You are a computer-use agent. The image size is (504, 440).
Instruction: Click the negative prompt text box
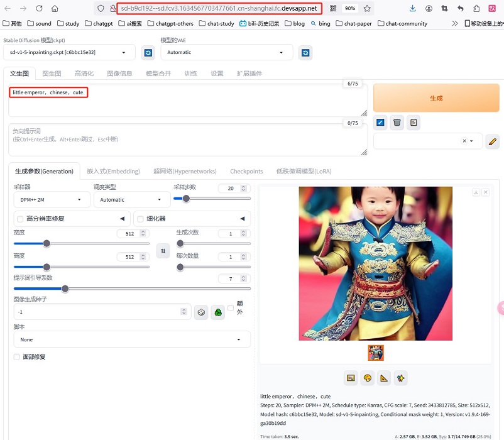tap(188, 140)
